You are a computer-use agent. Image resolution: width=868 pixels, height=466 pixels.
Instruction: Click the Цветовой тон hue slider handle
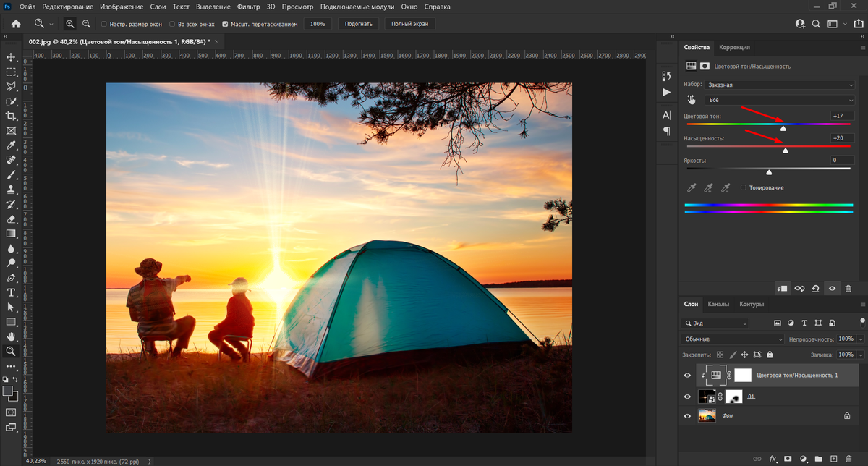click(x=783, y=128)
